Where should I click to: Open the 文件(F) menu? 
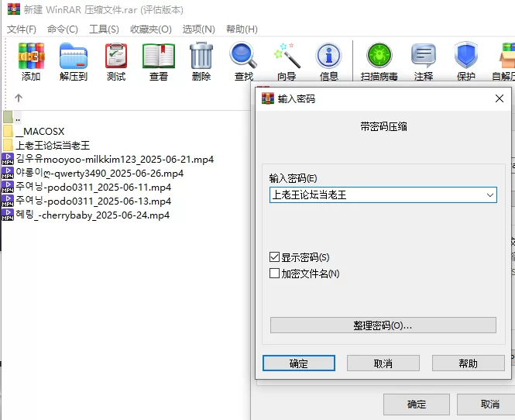[22, 29]
